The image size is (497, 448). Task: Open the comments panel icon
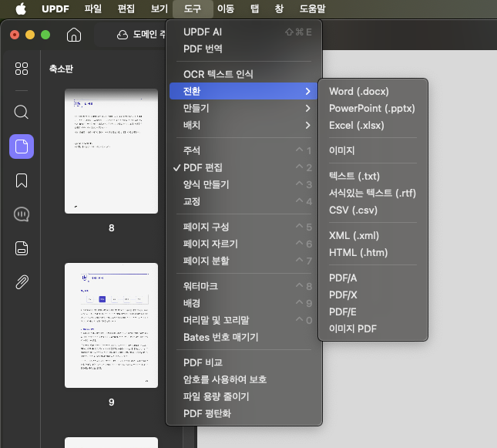[22, 214]
